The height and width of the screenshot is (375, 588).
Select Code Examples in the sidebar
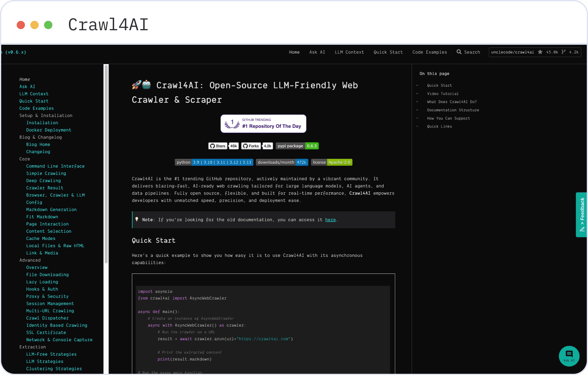36,108
